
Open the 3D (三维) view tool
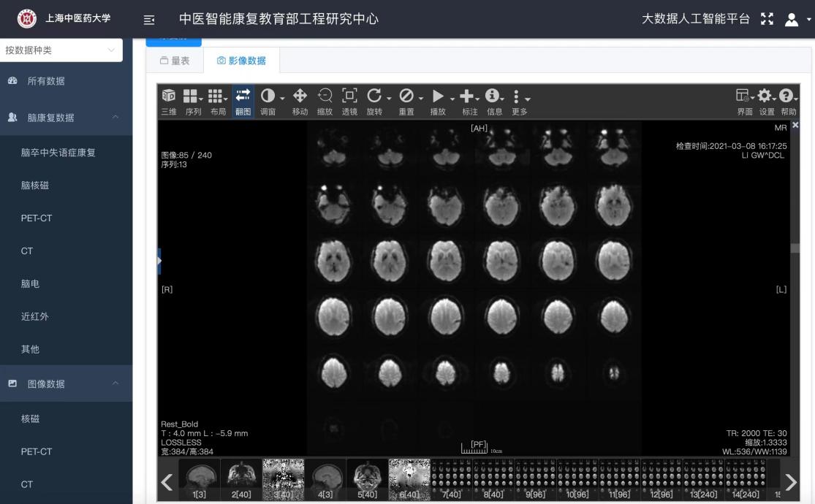point(168,96)
